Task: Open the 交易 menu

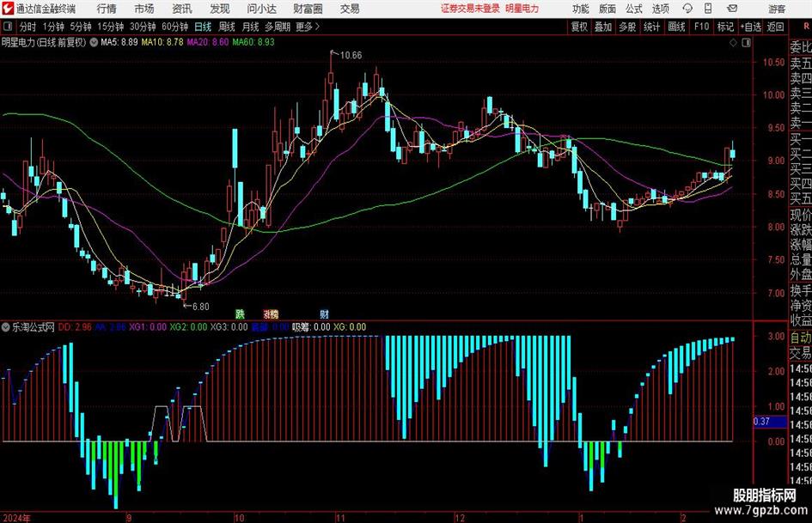Action: click(x=350, y=9)
